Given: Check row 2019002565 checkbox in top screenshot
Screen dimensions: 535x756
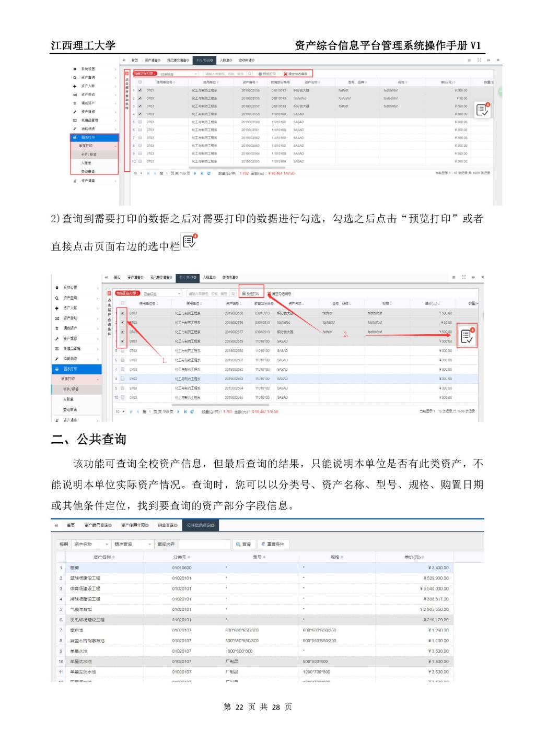Looking at the screenshot, I should click(140, 161).
